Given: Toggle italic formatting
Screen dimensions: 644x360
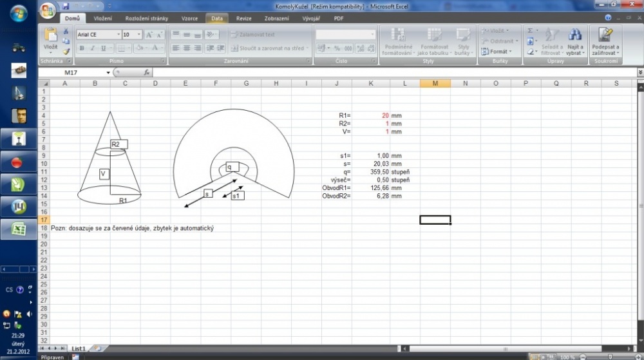Looking at the screenshot, I should pyautogui.click(x=92, y=48).
